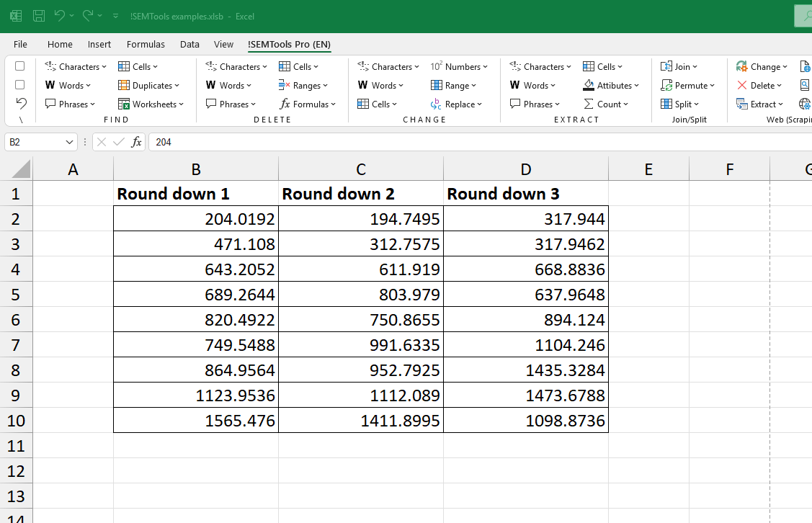The width and height of the screenshot is (812, 523).
Task: Click the Save icon in Quick Access toolbar
Action: tap(38, 16)
